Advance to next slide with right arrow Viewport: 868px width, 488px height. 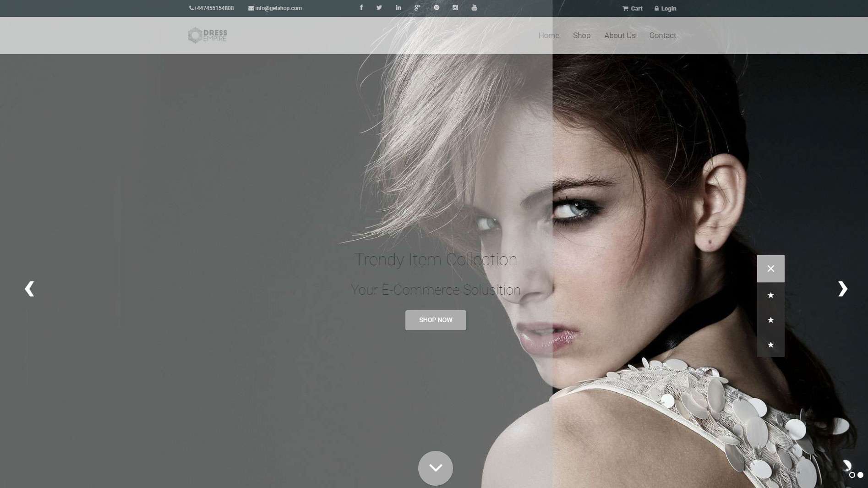(842, 289)
